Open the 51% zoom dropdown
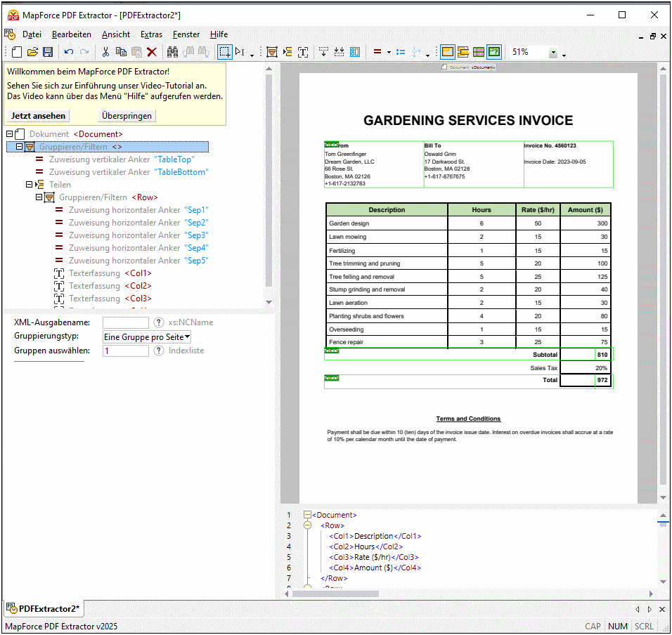This screenshot has height=635, width=672. click(x=553, y=53)
